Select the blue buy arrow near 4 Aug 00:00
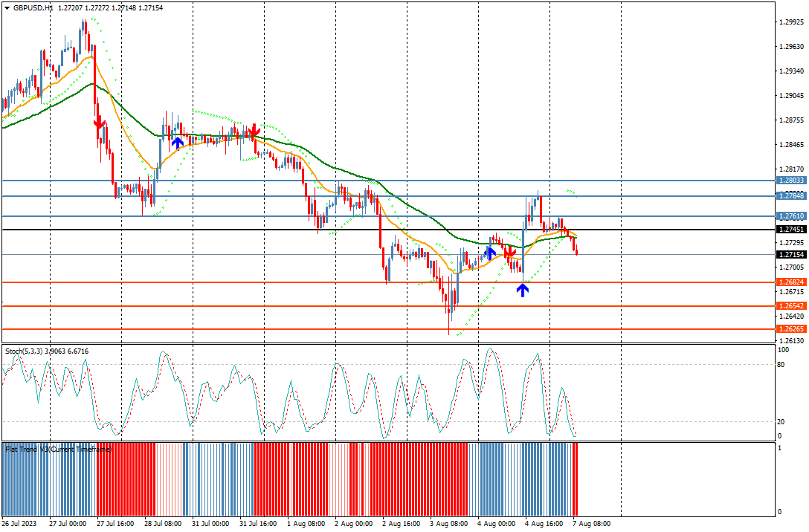The image size is (809, 532). point(489,253)
